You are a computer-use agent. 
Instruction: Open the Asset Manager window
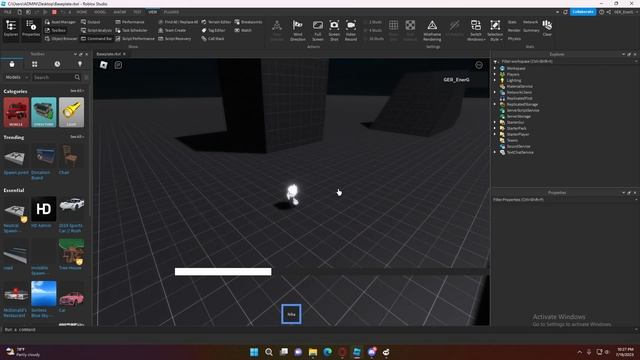[60, 22]
